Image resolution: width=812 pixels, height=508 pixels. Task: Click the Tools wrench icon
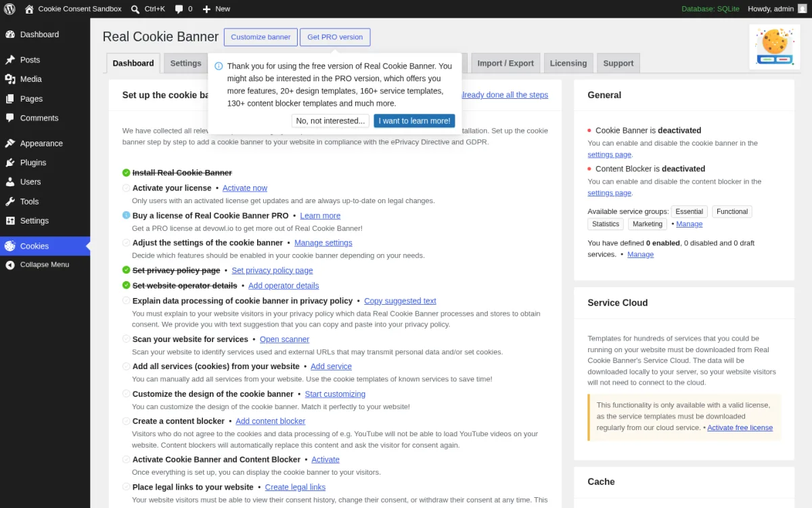10,202
